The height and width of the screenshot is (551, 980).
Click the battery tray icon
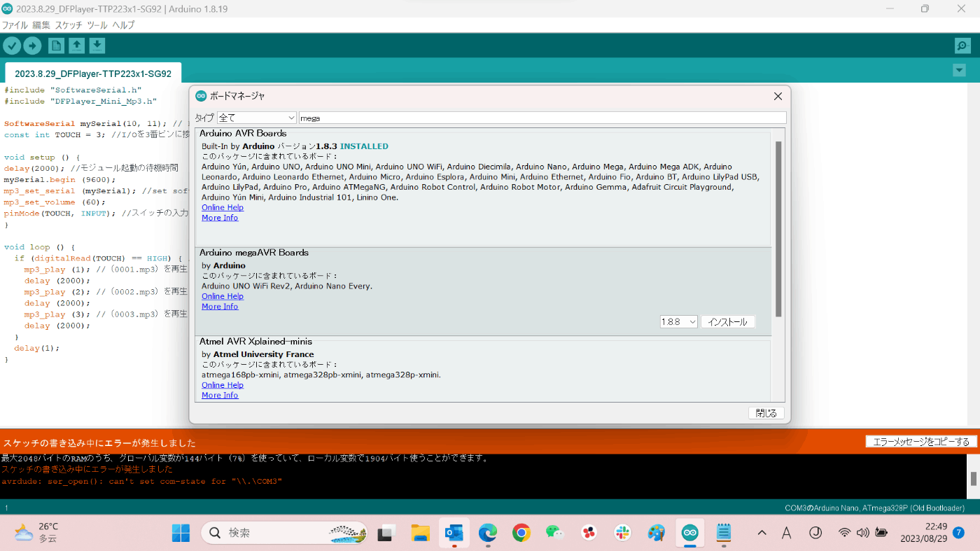(881, 533)
